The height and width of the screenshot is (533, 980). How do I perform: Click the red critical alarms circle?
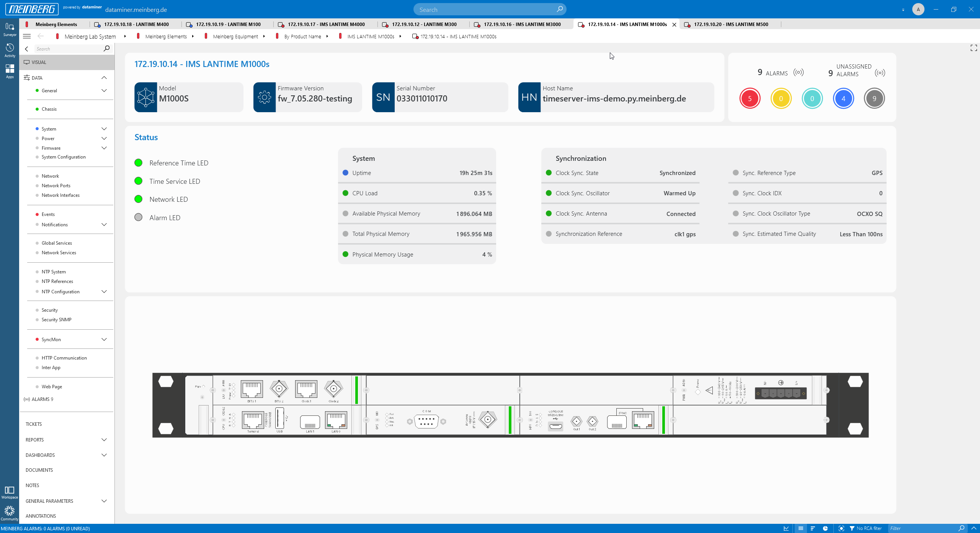(750, 98)
